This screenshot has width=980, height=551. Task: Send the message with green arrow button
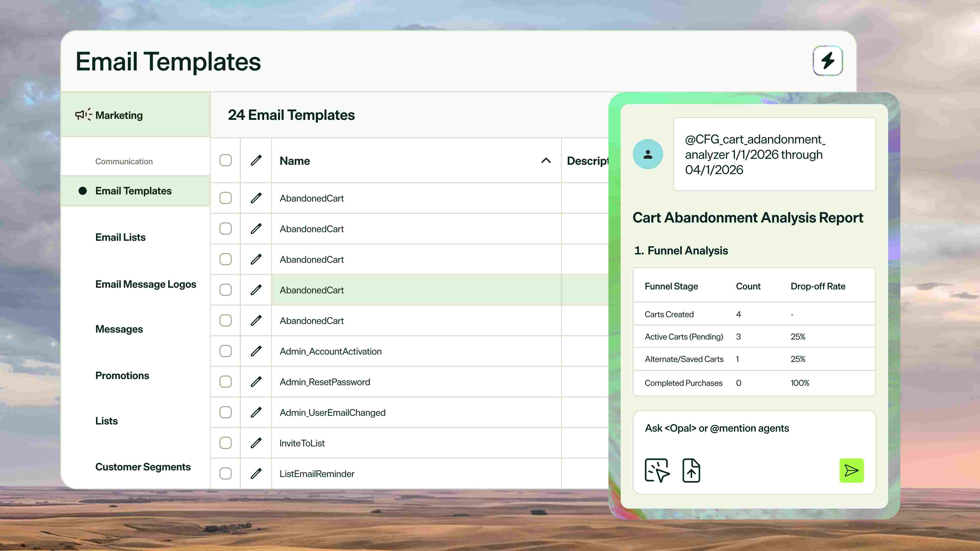point(851,470)
